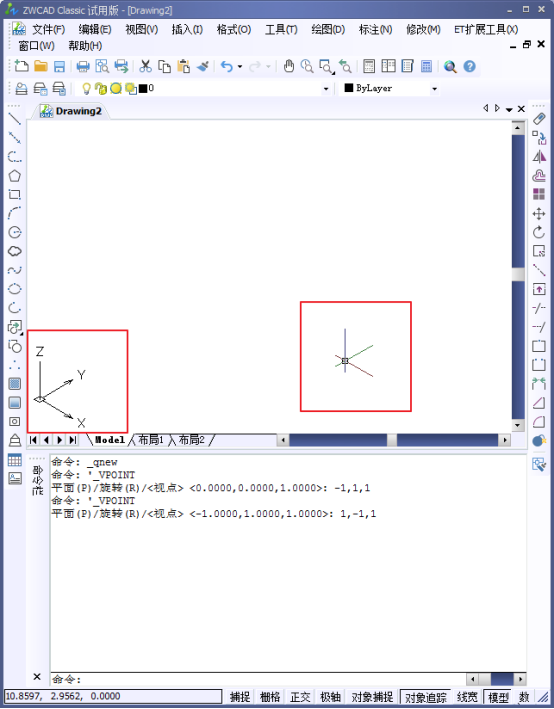Choose the Move tool in right toolbar

pyautogui.click(x=539, y=213)
